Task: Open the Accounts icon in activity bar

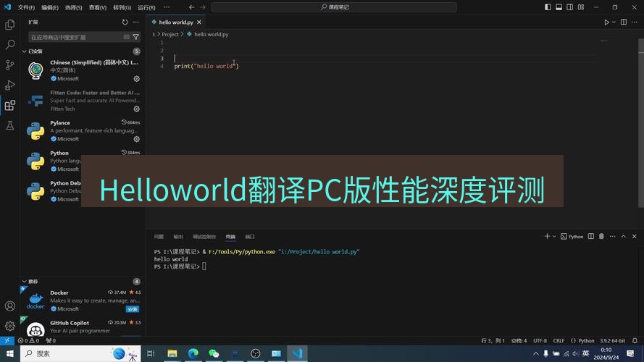Action: coord(10,306)
